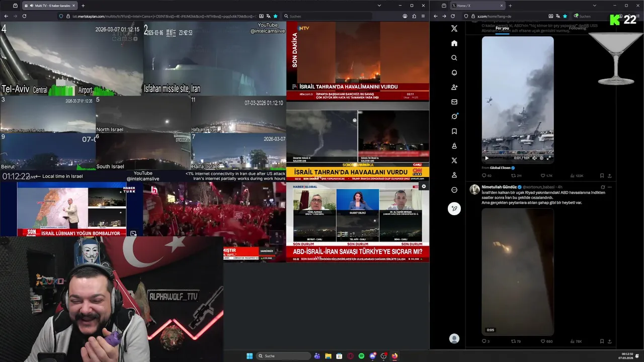Image resolution: width=644 pixels, height=362 pixels.
Task: Expand fullscreen icon on Habertürk feed
Action: [x=133, y=233]
